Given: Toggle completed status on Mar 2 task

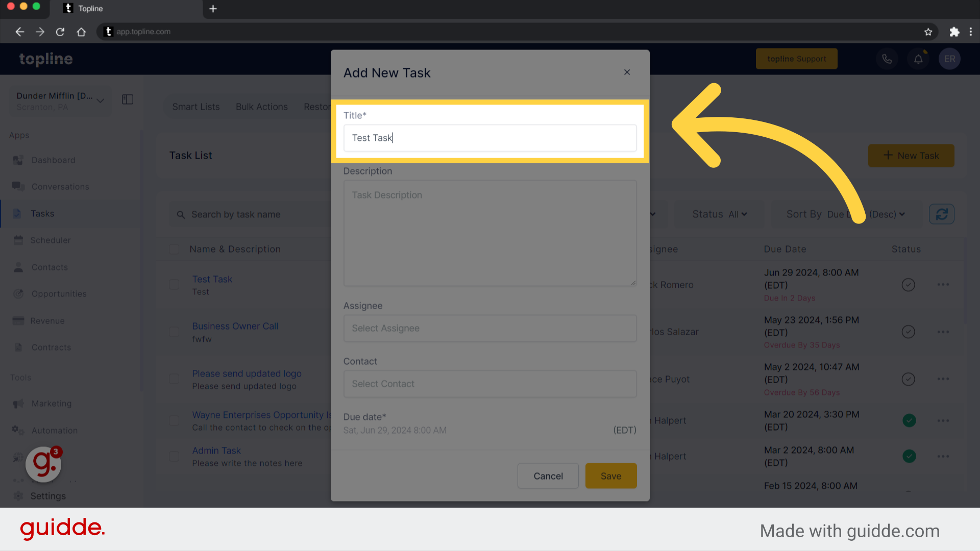Looking at the screenshot, I should tap(910, 456).
